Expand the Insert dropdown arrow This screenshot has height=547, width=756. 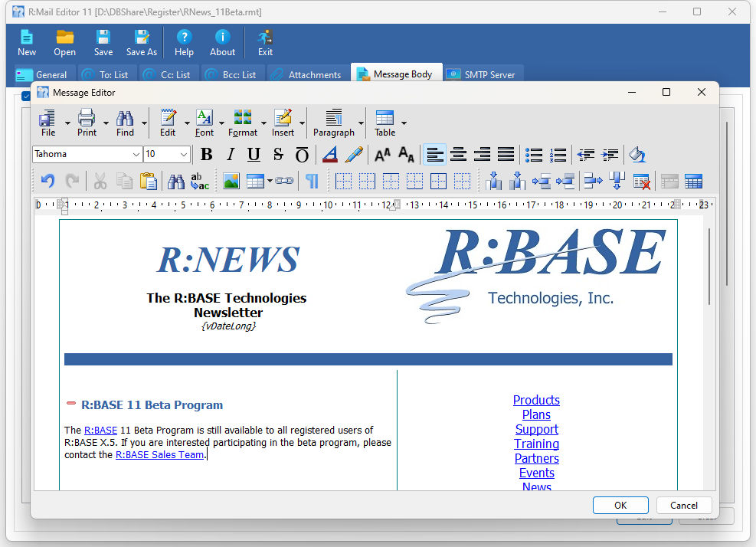[302, 123]
